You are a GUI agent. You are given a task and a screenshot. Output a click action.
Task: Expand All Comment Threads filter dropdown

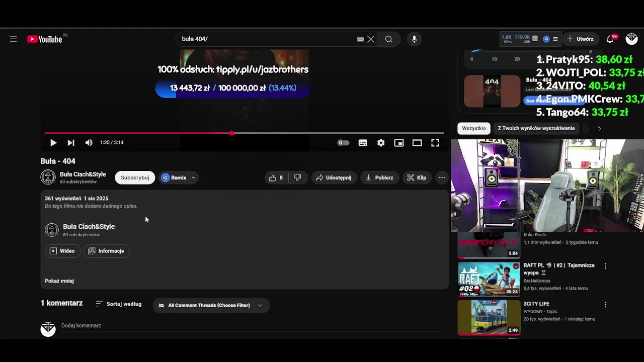211,305
